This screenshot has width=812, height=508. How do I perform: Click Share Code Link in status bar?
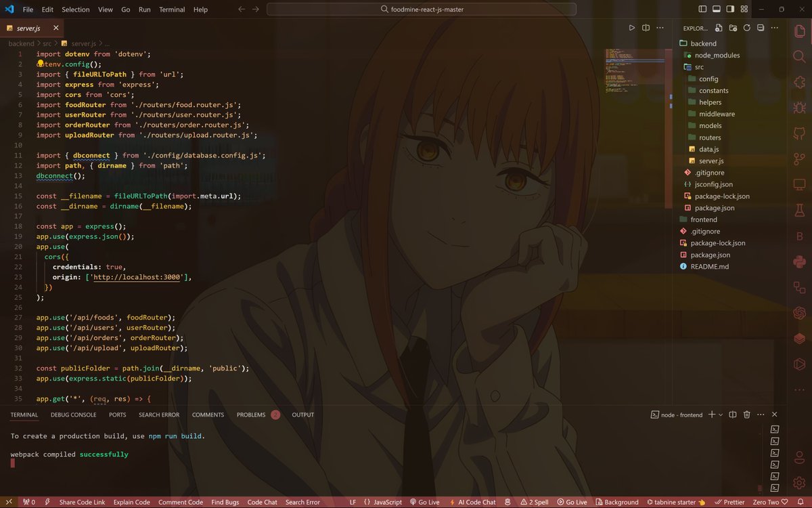(82, 502)
